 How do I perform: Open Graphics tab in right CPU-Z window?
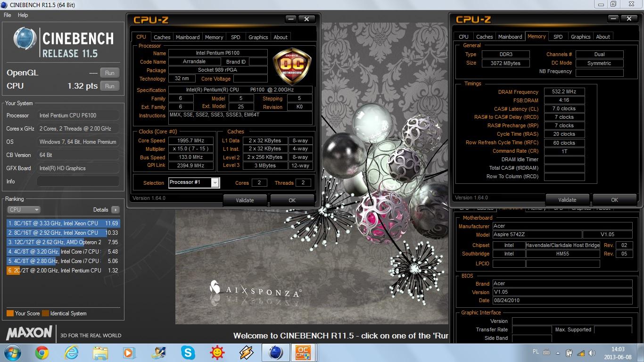coord(580,37)
